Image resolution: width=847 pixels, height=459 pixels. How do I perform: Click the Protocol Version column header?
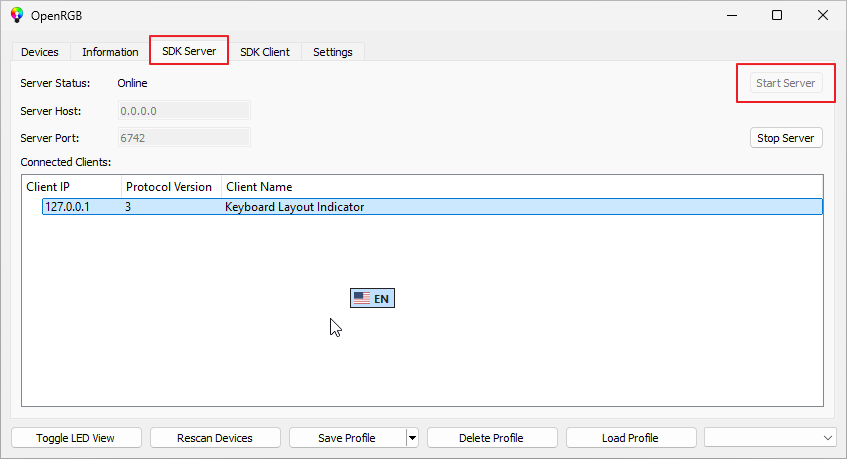[x=169, y=187]
